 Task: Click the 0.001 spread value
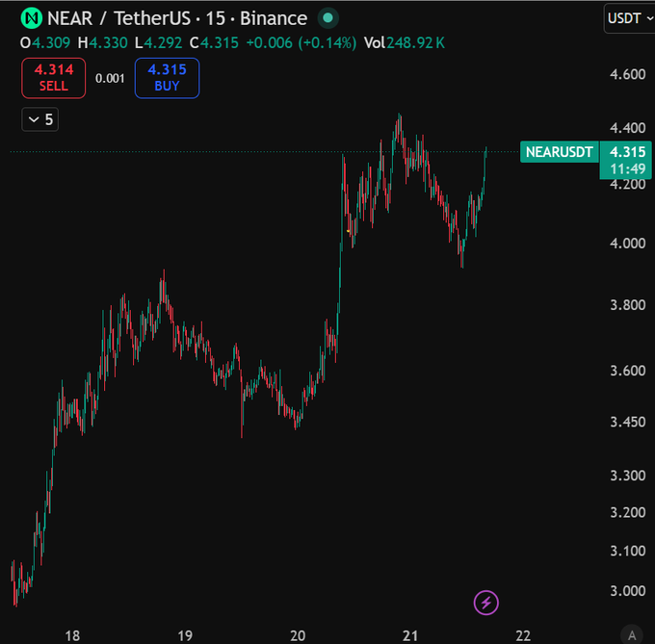click(x=110, y=79)
